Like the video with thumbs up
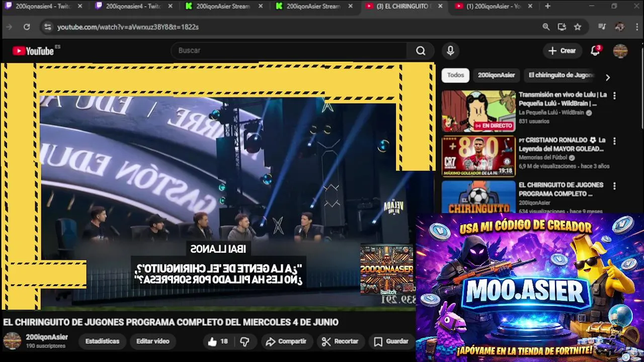The height and width of the screenshot is (362, 644). 217,341
